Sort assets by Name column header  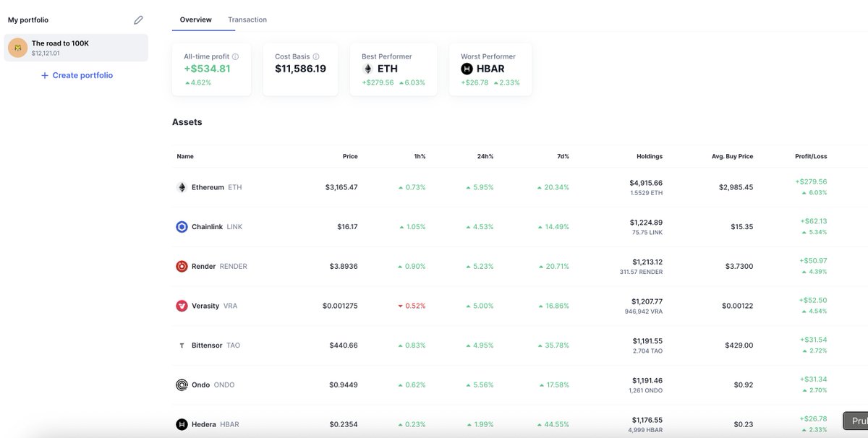click(185, 156)
